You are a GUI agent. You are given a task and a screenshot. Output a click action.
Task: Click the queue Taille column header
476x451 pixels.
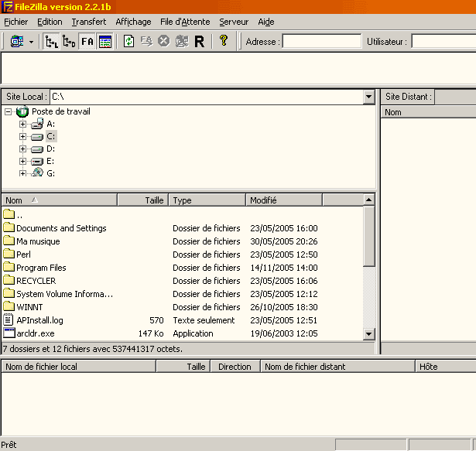tap(183, 367)
